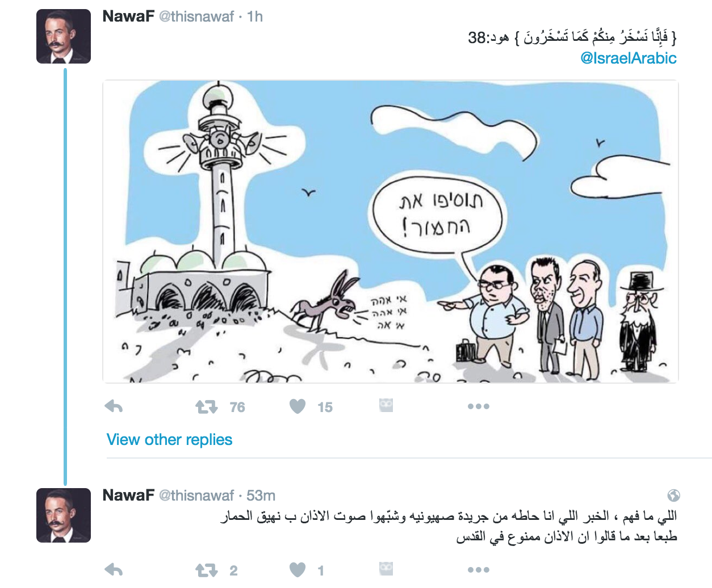Open the 1h timestamp of first tweet
This screenshot has width=712, height=588.
click(x=255, y=16)
